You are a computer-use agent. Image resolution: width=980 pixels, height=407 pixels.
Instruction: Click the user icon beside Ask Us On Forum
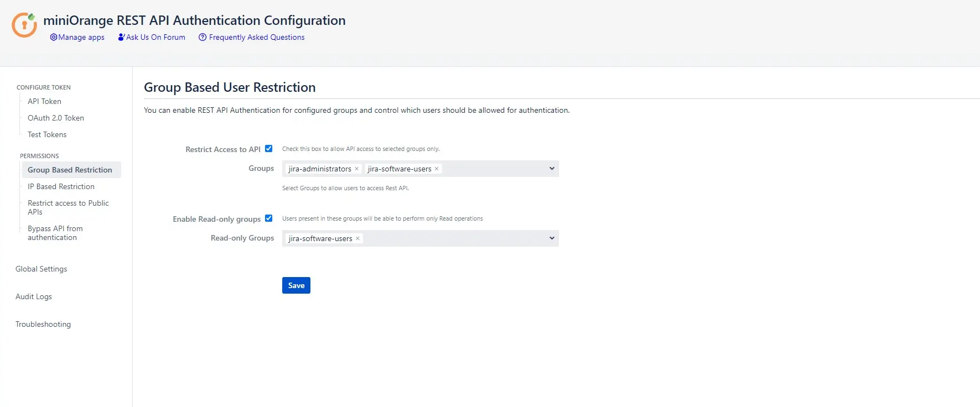pyautogui.click(x=122, y=37)
